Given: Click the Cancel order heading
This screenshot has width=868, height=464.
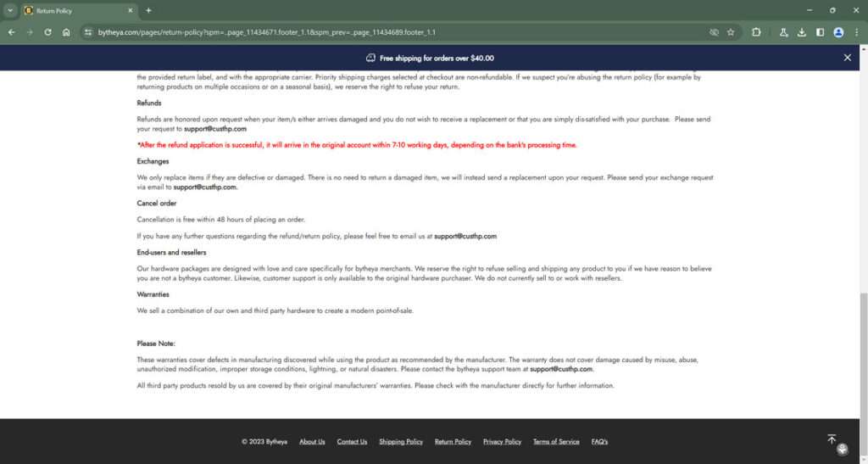Looking at the screenshot, I should pyautogui.click(x=157, y=204).
